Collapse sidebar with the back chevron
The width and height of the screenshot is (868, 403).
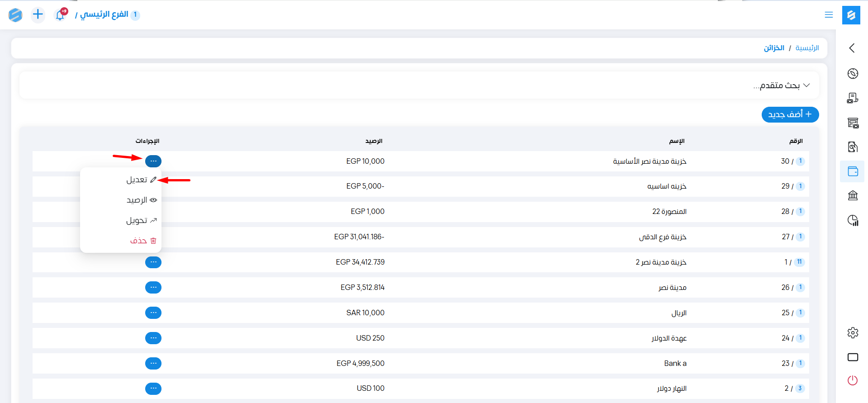(852, 48)
